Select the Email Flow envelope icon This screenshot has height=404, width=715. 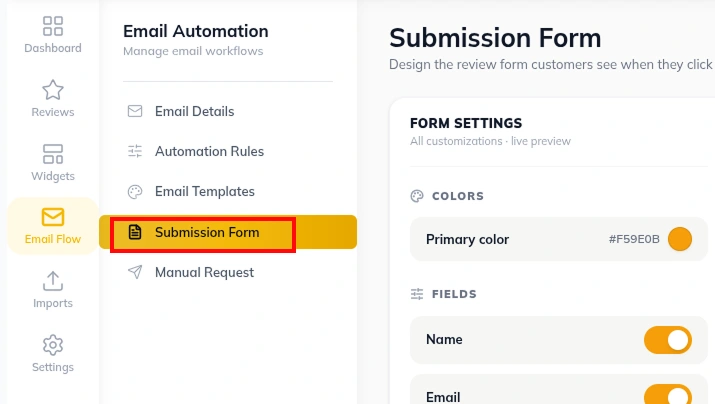(53, 217)
